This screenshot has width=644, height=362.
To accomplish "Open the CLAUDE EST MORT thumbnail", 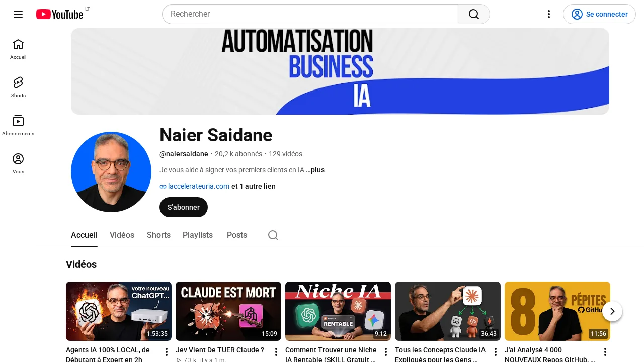I will [228, 311].
